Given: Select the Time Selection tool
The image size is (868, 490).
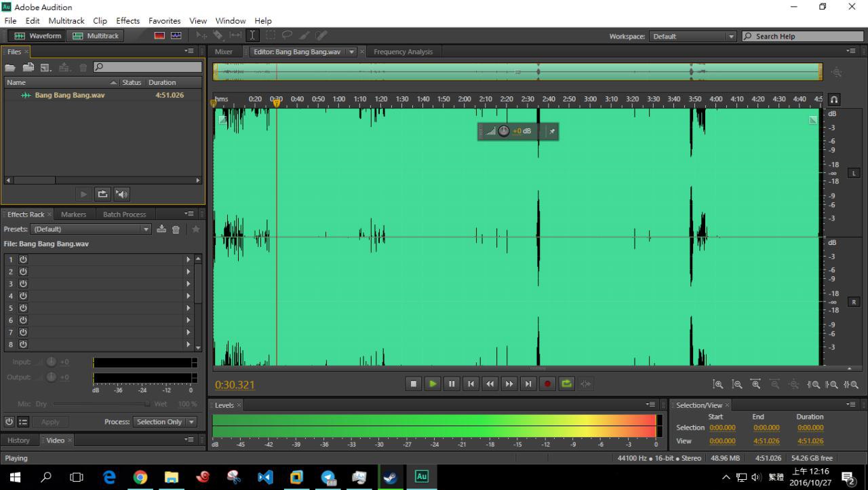Looking at the screenshot, I should tap(252, 36).
